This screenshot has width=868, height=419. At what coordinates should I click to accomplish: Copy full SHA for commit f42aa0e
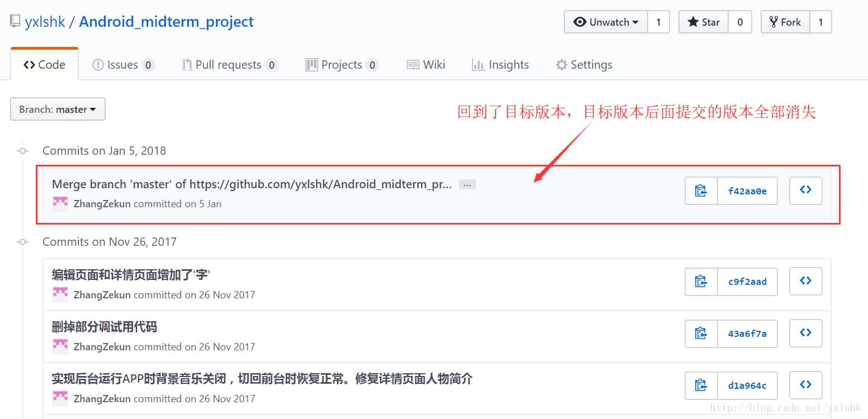(701, 191)
